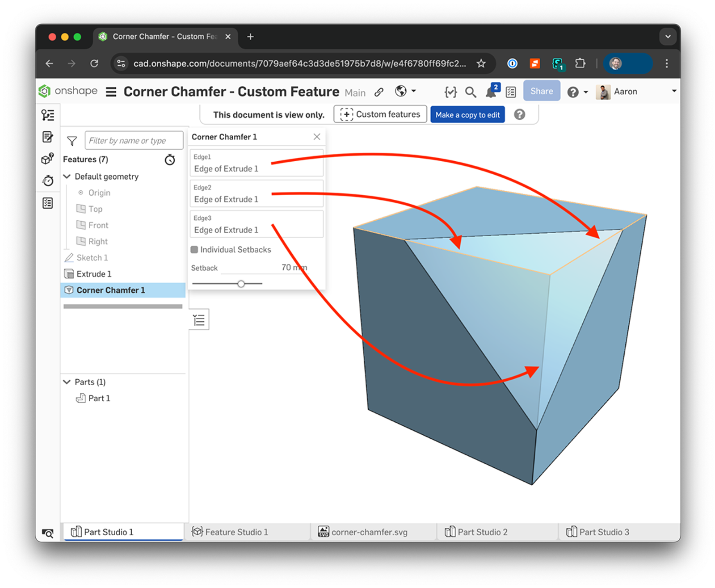Click the Make a copy to edit button

click(x=467, y=114)
